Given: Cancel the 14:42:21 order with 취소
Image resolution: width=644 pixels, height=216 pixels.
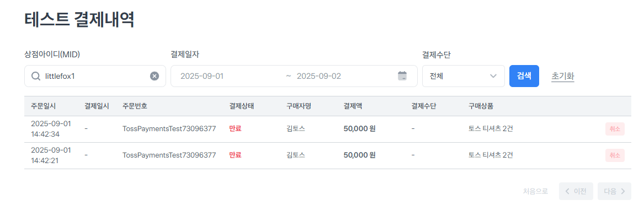Looking at the screenshot, I should [x=615, y=155].
